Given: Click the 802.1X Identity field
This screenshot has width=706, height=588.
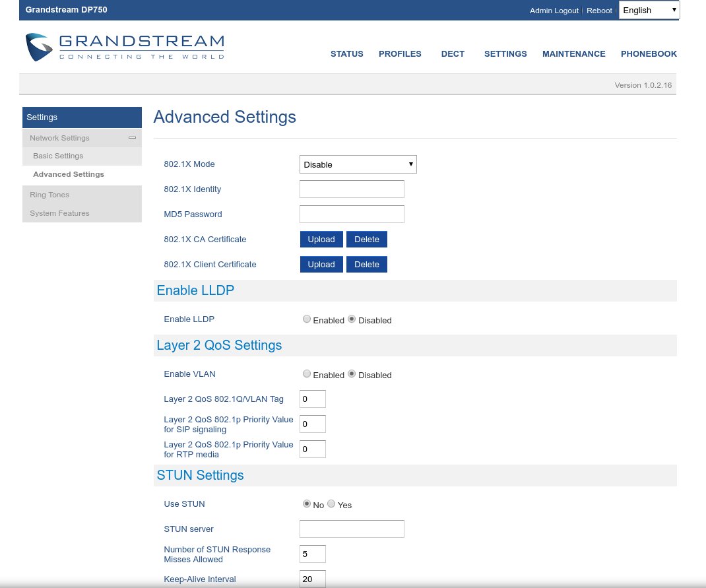Looking at the screenshot, I should coord(352,189).
